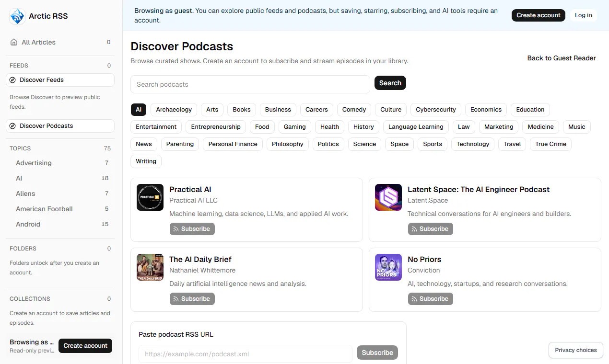Go Back to Guest Reader
The width and height of the screenshot is (609, 364).
[x=562, y=58]
